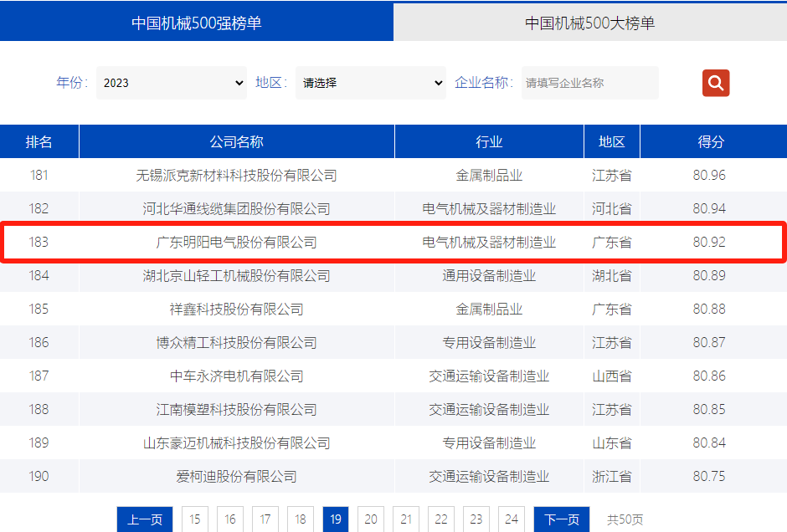This screenshot has height=532, width=787.
Task: Click rank number 186
Action: (39, 342)
